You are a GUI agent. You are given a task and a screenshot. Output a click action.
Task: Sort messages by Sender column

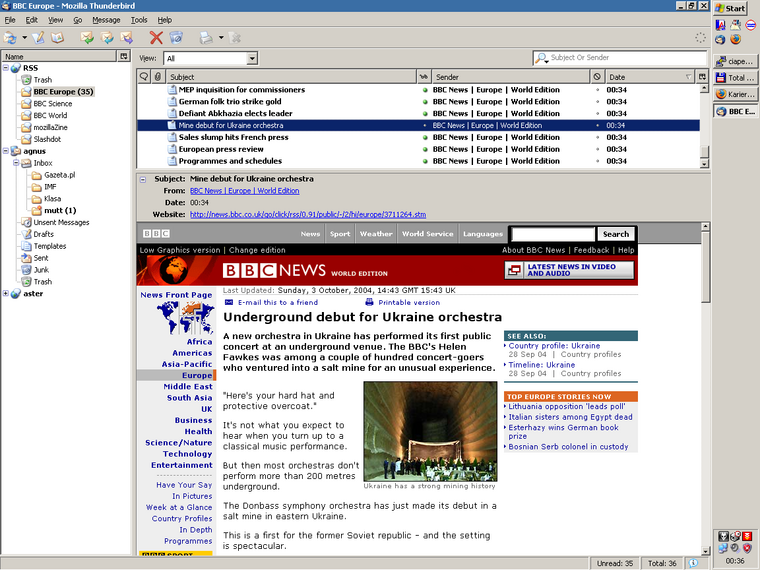point(510,77)
